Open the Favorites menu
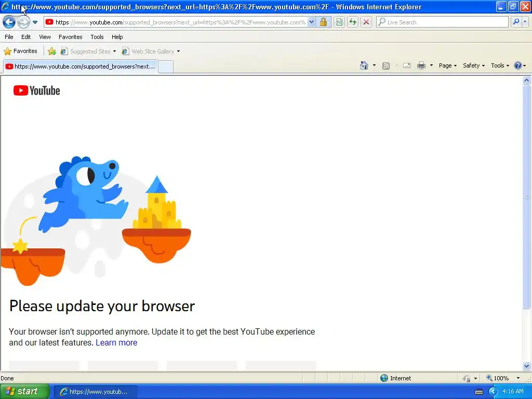Viewport: 532px width, 399px height. [x=71, y=37]
